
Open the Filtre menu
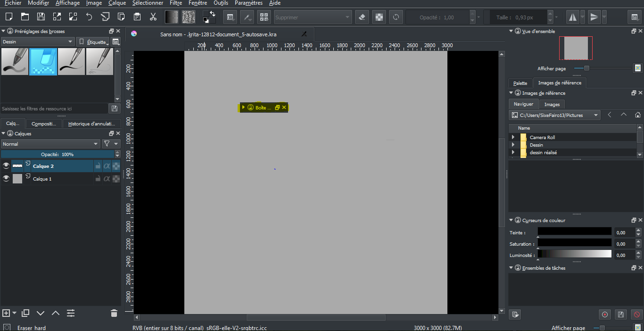176,3
